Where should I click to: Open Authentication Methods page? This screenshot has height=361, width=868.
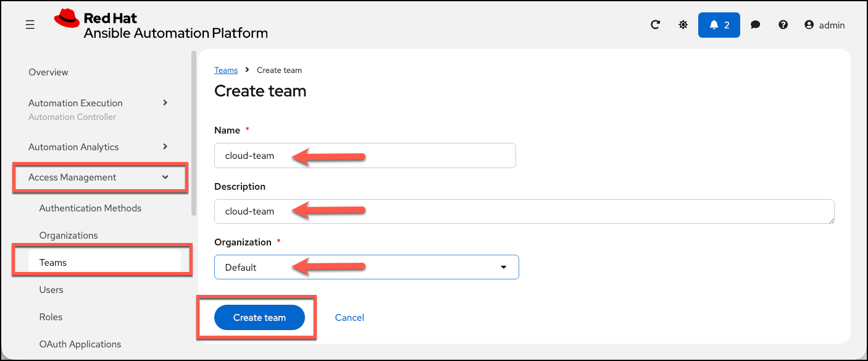90,208
